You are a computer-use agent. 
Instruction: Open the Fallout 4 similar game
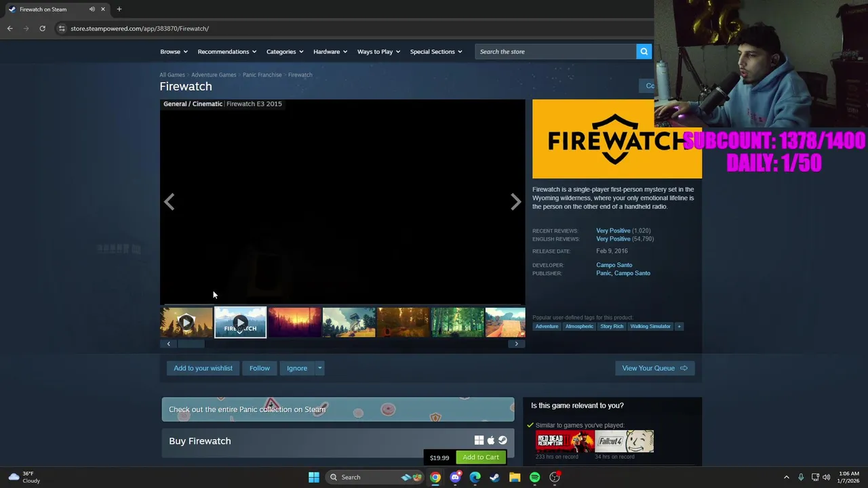tap(625, 441)
